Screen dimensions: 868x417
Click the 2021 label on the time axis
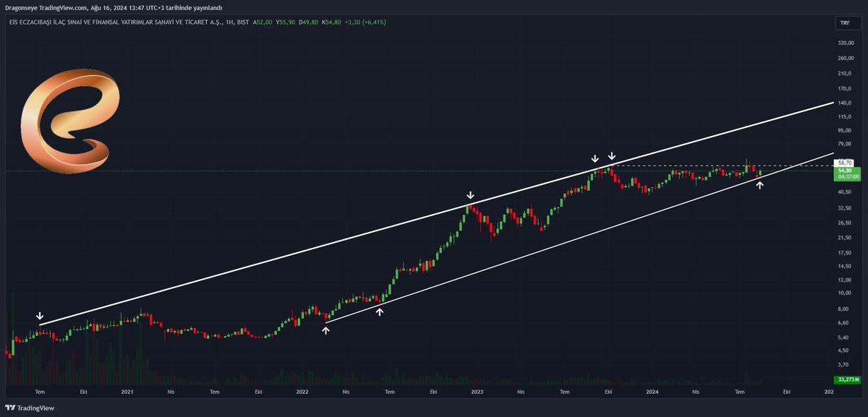coord(127,392)
